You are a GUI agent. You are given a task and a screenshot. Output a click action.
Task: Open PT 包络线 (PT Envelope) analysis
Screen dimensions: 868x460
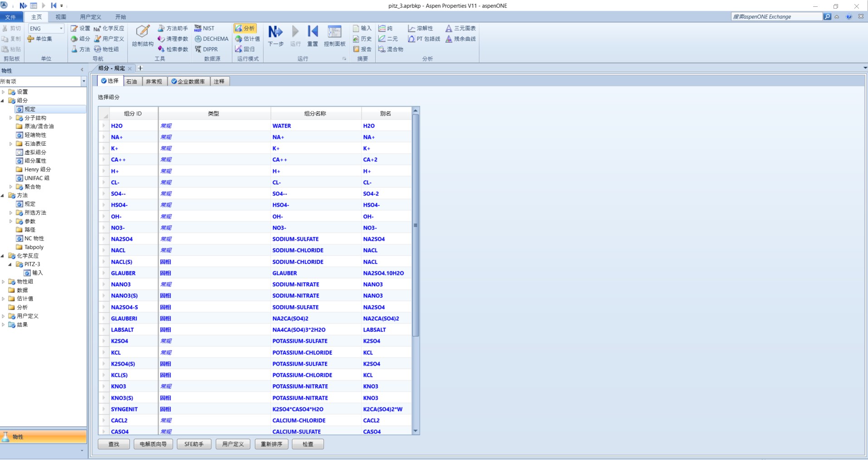tap(424, 39)
